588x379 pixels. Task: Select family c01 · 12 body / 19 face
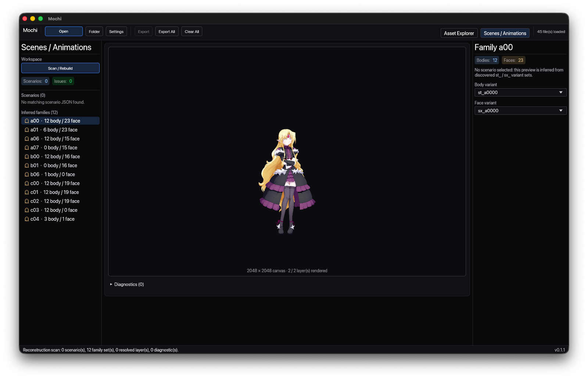click(60, 192)
